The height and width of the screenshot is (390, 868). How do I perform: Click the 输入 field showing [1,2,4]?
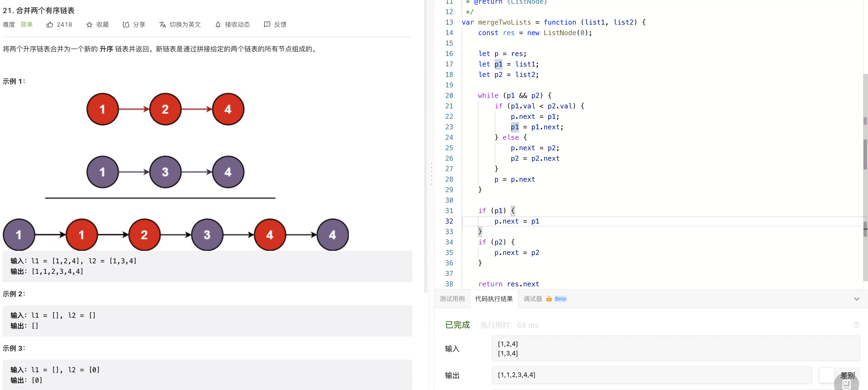pos(676,348)
